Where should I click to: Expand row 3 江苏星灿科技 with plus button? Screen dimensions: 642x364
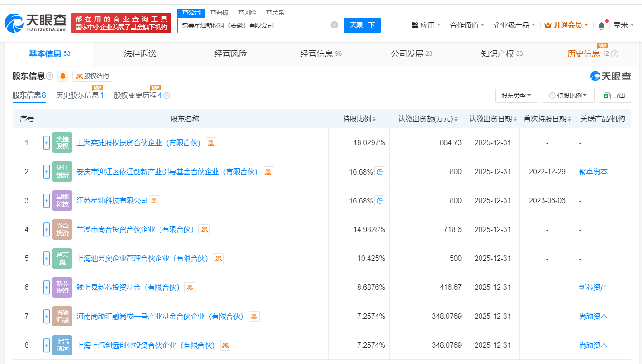click(x=47, y=201)
